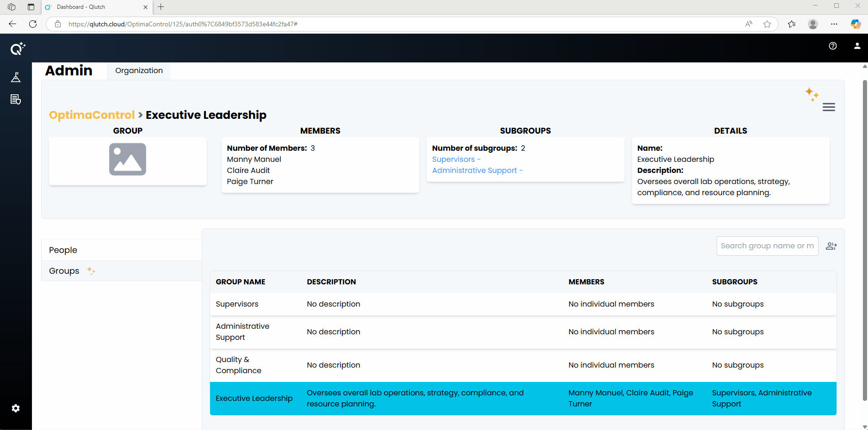Switch to the Organization tab
868x430 pixels.
(x=139, y=70)
